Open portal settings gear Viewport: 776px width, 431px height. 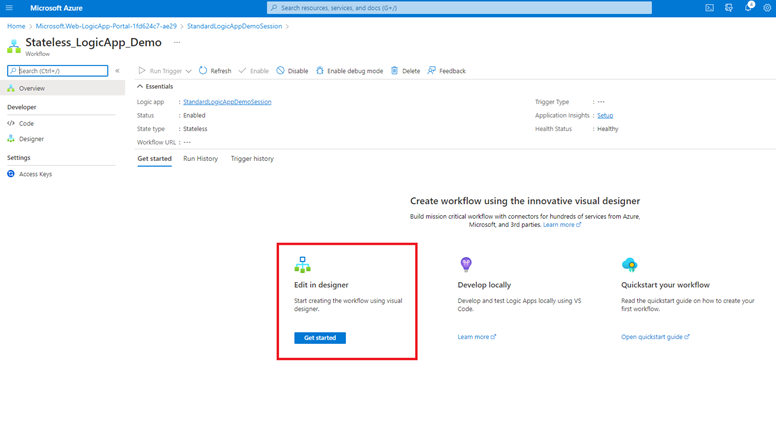pos(767,8)
